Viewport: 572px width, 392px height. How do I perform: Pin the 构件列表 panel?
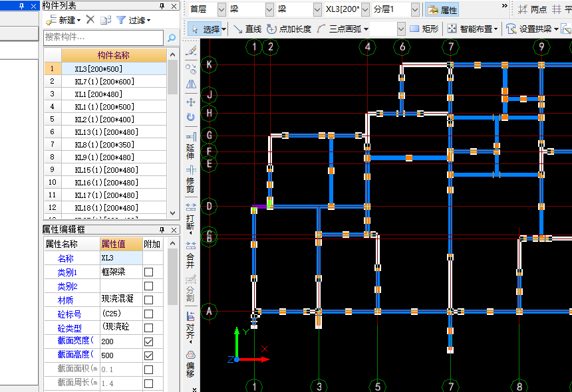pos(162,6)
